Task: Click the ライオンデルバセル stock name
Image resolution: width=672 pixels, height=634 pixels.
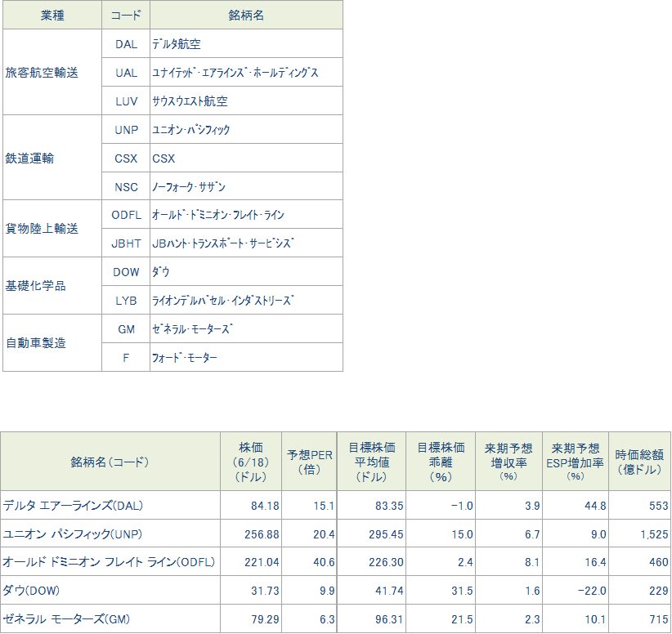Action: [223, 301]
